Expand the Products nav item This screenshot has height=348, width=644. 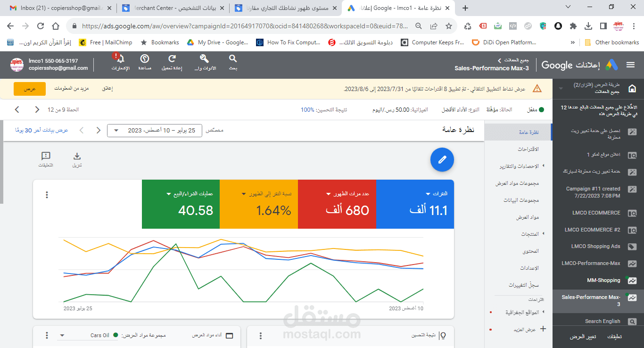pyautogui.click(x=530, y=234)
